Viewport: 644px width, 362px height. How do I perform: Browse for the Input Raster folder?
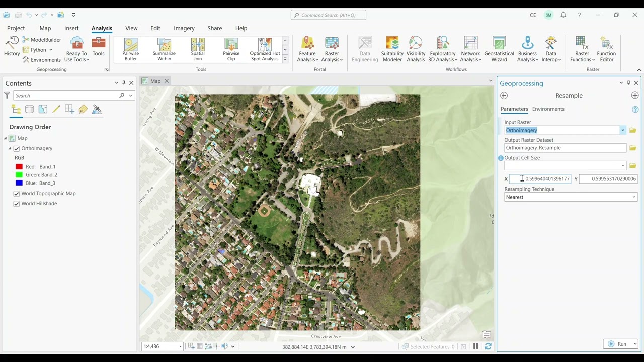633,130
